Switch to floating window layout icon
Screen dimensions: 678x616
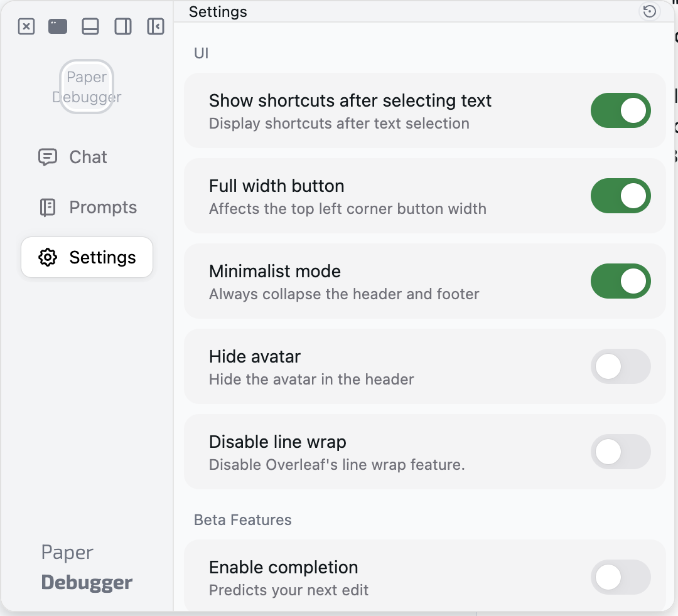tap(58, 26)
